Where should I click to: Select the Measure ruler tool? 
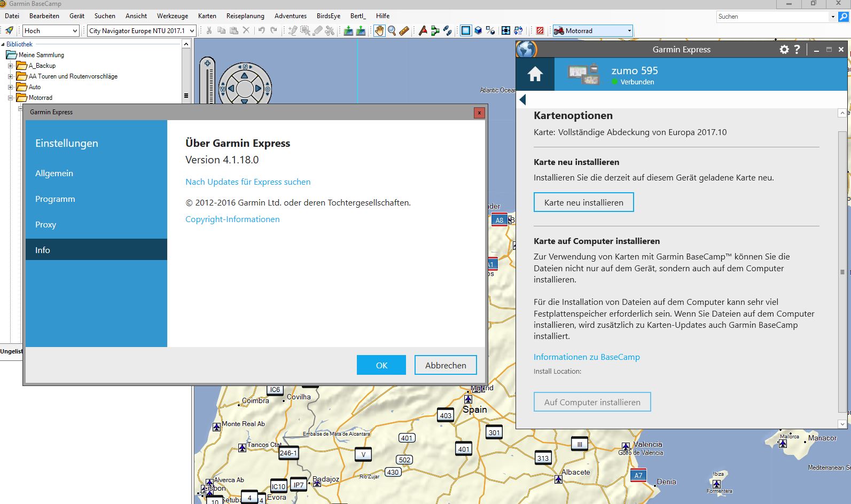pyautogui.click(x=404, y=30)
